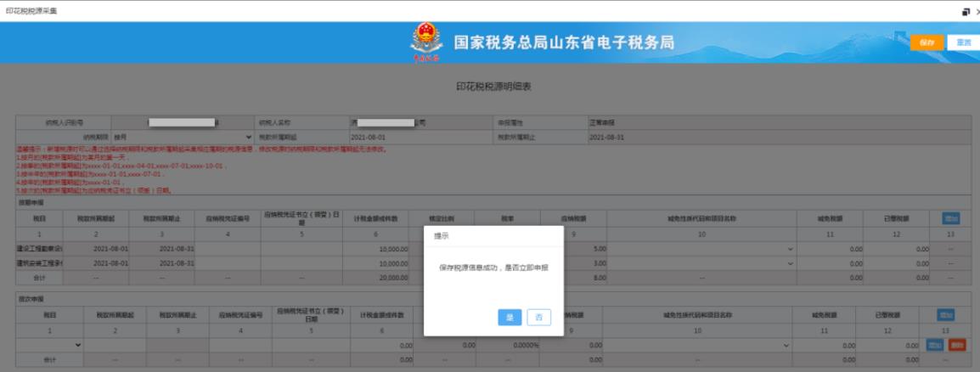
Task: Expand 减免性质 dropdown for 建设工程勘察设计 row
Action: click(791, 249)
